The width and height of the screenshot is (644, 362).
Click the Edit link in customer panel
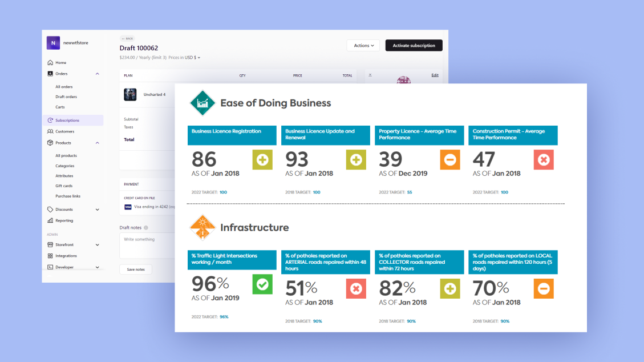pos(435,75)
